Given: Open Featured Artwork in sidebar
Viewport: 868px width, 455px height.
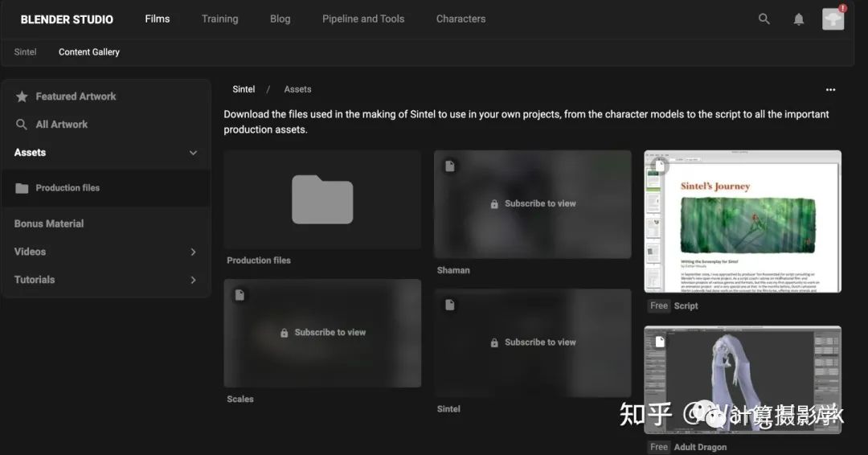Looking at the screenshot, I should coord(76,96).
